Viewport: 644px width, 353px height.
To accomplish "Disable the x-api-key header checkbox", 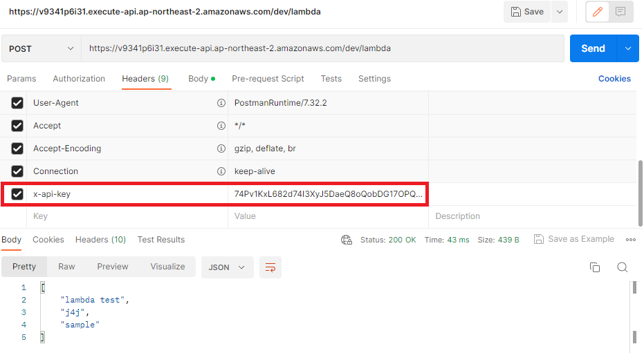I will 17,194.
